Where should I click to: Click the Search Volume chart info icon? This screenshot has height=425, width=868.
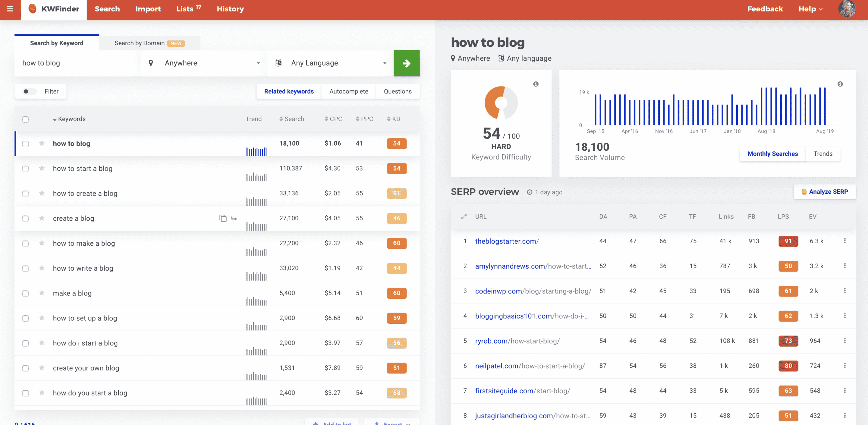840,84
